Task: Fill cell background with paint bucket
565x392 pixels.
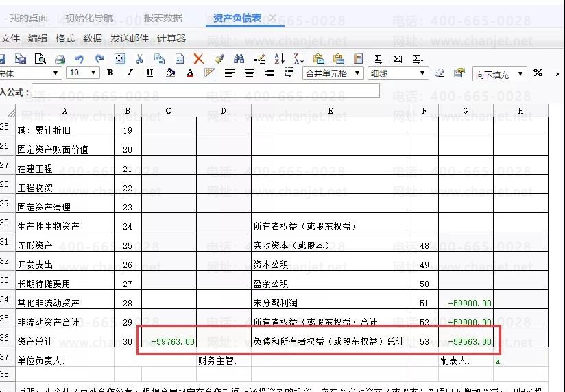Action: click(170, 73)
